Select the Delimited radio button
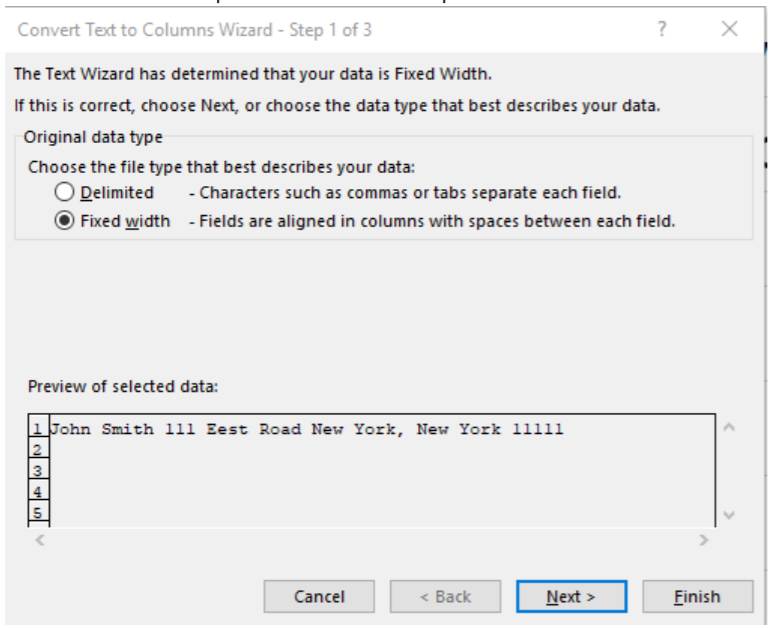The height and width of the screenshot is (628, 770). pos(65,192)
